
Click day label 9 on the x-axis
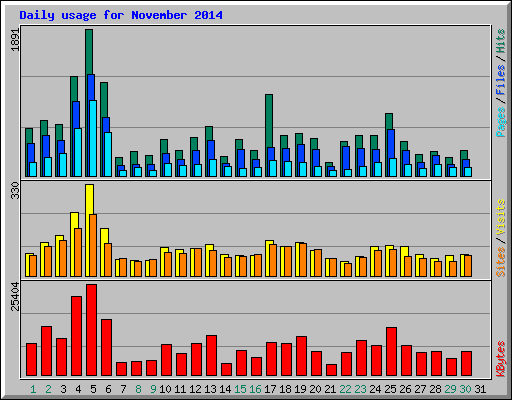tap(153, 389)
